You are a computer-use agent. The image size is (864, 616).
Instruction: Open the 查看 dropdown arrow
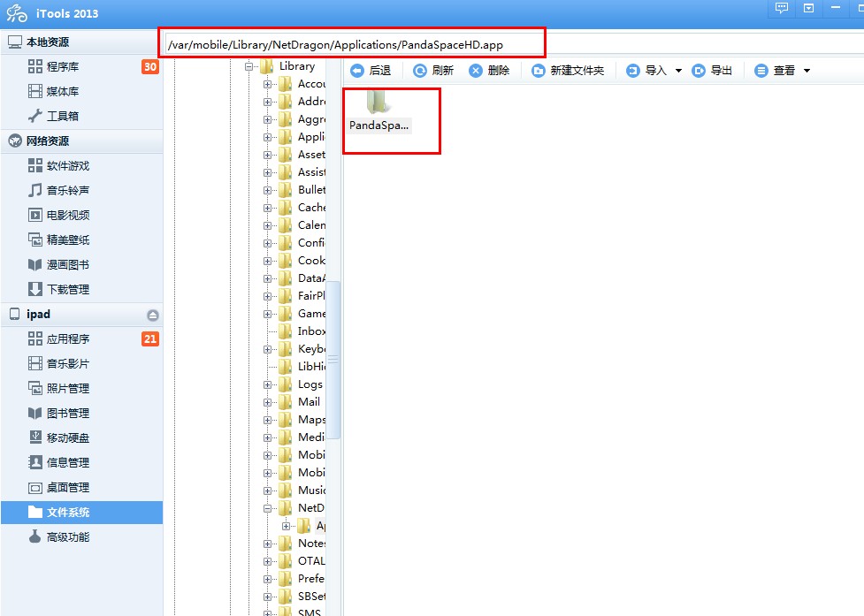coord(807,71)
